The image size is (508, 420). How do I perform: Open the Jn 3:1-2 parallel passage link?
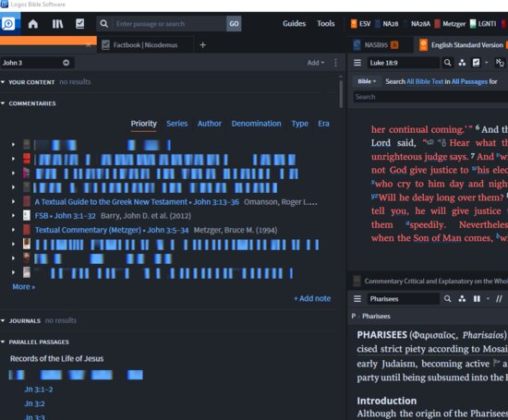pos(38,390)
